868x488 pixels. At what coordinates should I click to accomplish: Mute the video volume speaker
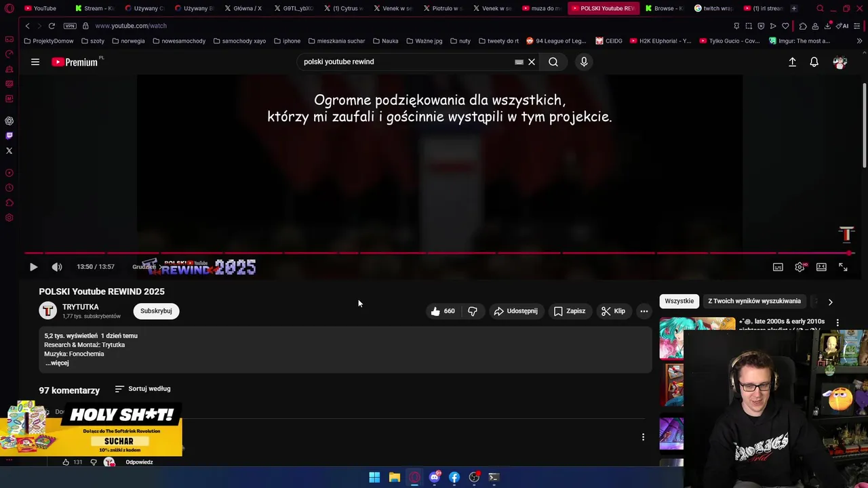click(57, 267)
